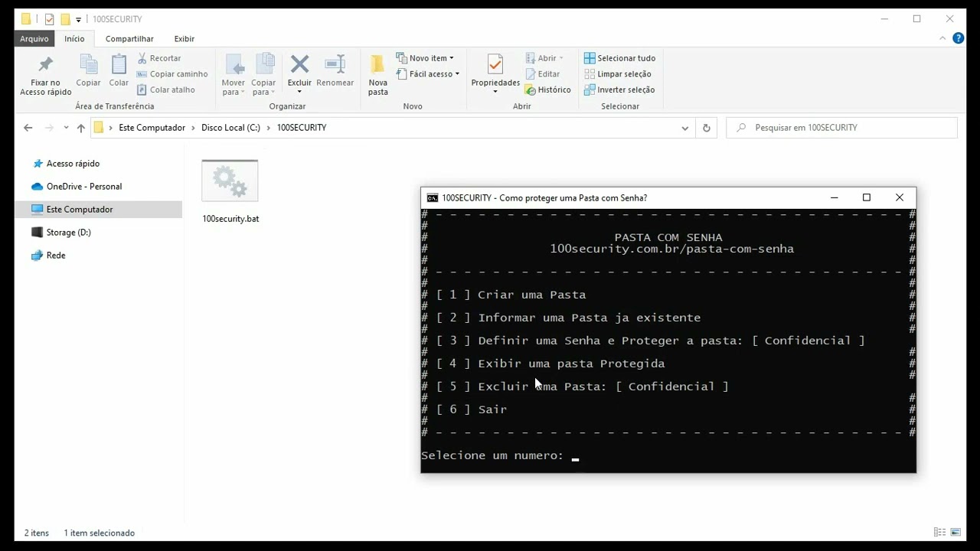Switch to the Exibir tab

(185, 38)
